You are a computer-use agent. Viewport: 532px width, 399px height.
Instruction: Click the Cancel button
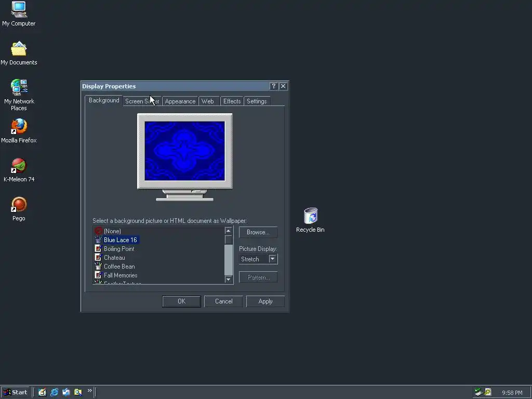[x=223, y=301]
